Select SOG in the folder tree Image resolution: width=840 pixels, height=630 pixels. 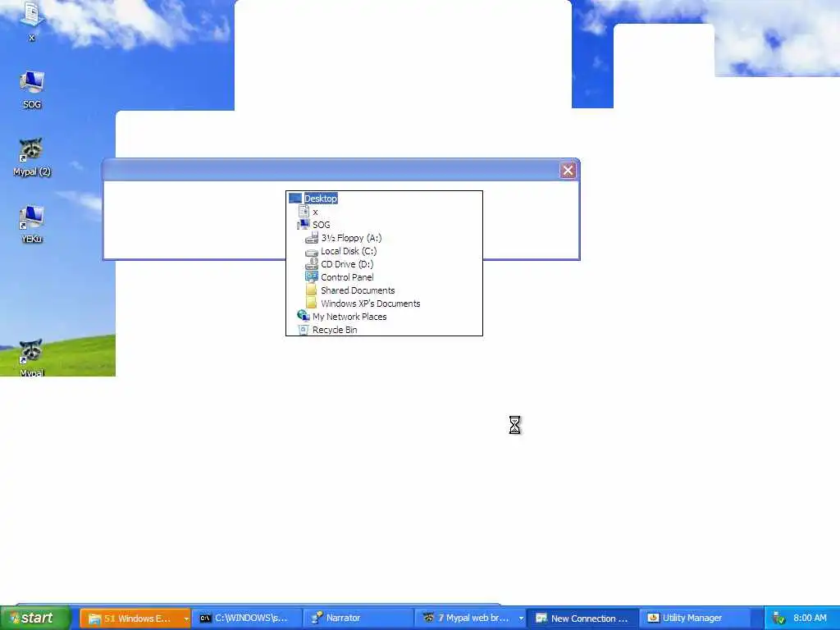[321, 225]
